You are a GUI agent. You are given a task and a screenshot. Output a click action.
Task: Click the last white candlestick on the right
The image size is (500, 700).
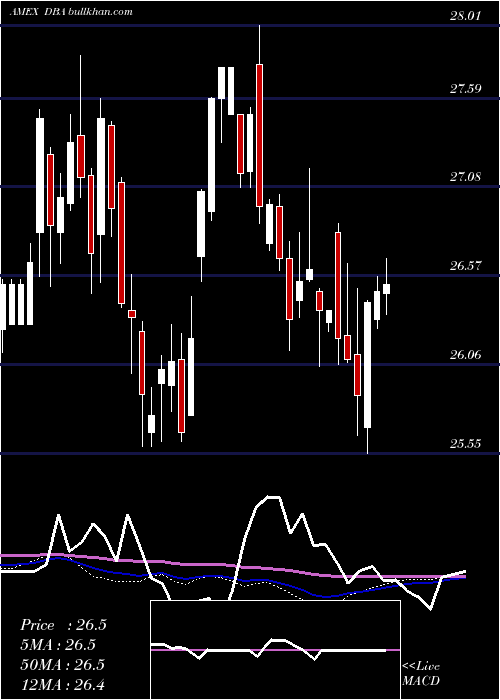(386, 289)
